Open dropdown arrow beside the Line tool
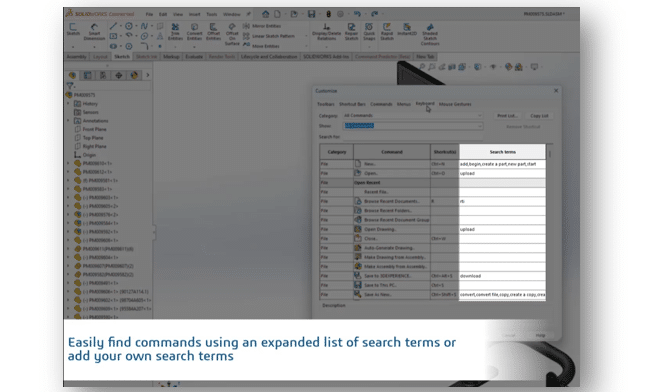The width and height of the screenshot is (646, 392). tap(120, 26)
